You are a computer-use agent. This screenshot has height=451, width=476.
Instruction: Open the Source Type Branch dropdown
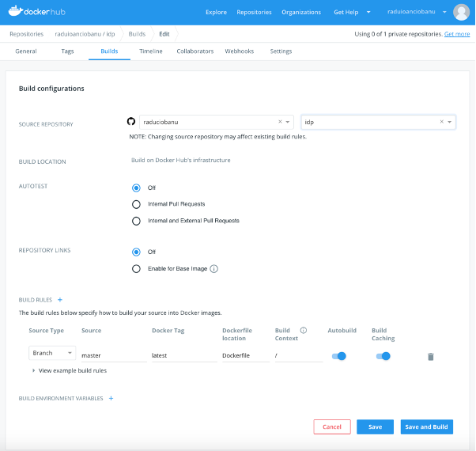(52, 353)
